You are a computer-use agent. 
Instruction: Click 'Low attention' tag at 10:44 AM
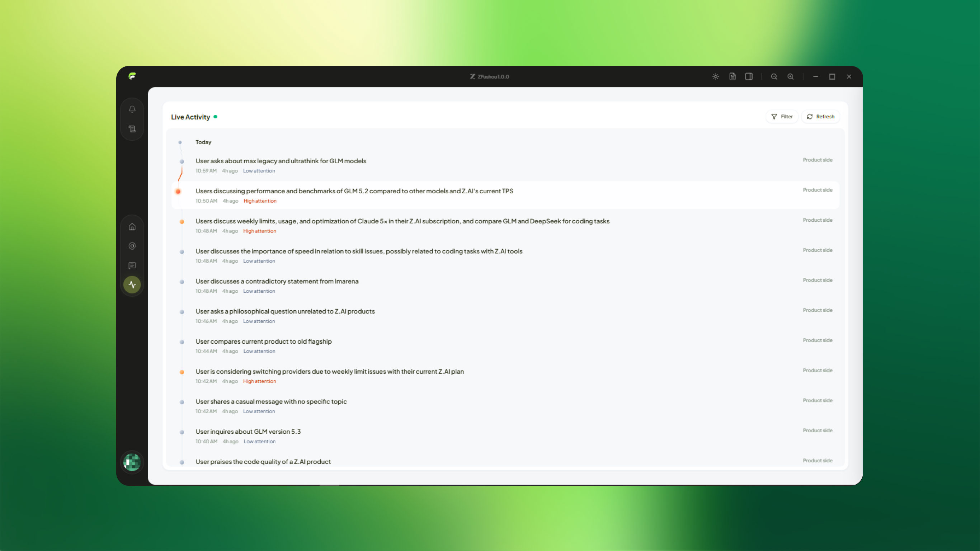click(x=259, y=351)
